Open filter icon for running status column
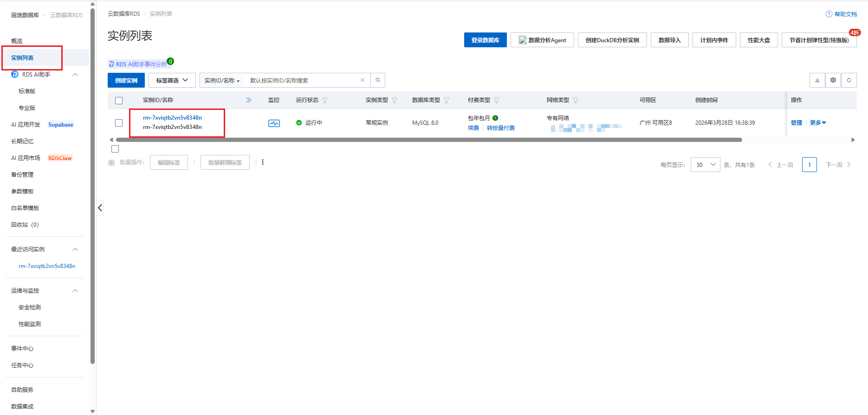 click(325, 100)
